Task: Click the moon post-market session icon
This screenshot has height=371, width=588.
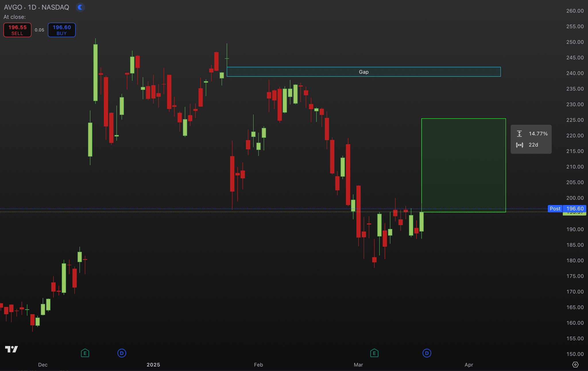Action: [80, 7]
